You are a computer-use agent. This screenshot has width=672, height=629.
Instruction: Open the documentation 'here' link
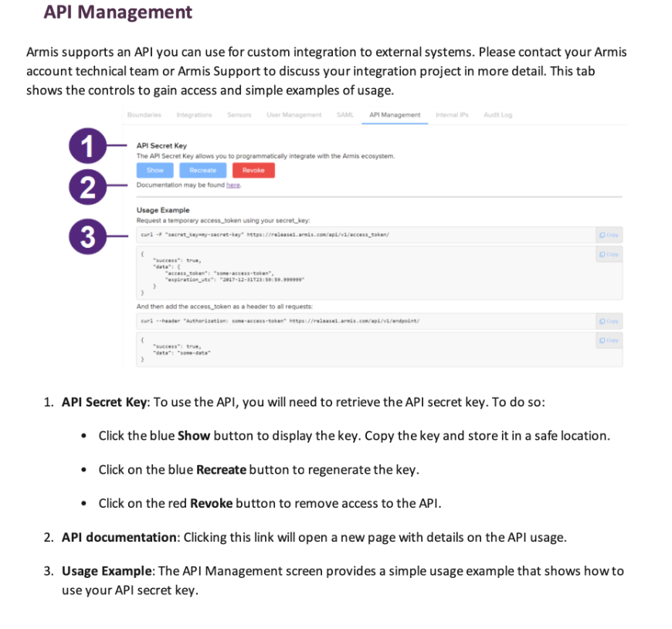point(233,185)
